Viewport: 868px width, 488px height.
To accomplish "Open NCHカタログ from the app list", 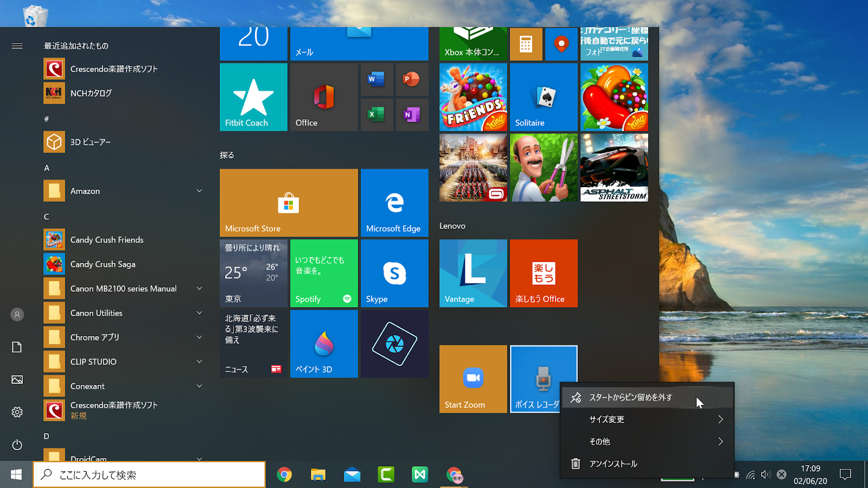I will [125, 93].
